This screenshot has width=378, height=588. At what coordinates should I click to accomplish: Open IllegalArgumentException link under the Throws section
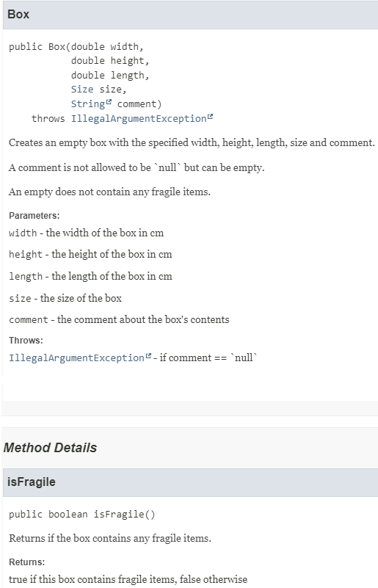pos(76,357)
